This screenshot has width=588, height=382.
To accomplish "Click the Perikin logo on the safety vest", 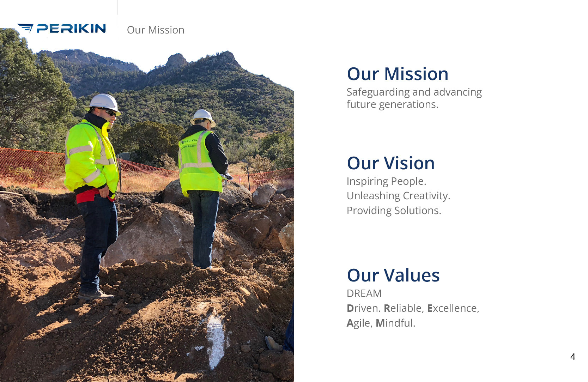I will point(189,141).
